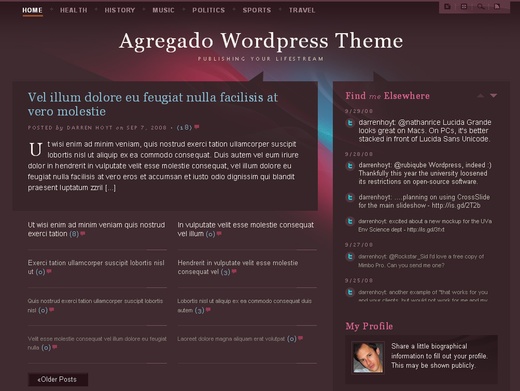
Task: Click the Twitter icon beside the @rubiqube tweet
Action: pos(350,166)
